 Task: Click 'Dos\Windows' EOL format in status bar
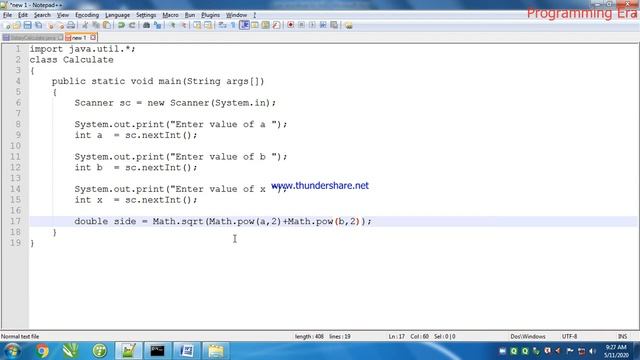[x=528, y=337]
